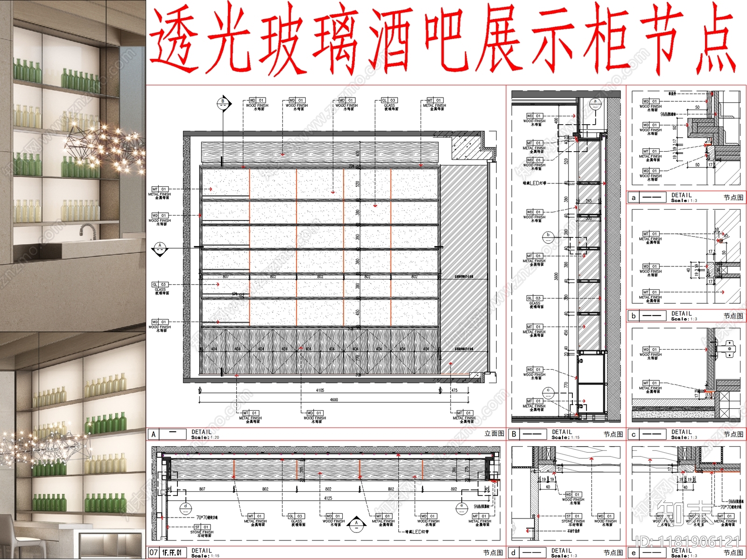Viewport: 747px width, 560px height.
Task: Click MT 01 METAL FINISH tag in detail c
Action: 650,387
